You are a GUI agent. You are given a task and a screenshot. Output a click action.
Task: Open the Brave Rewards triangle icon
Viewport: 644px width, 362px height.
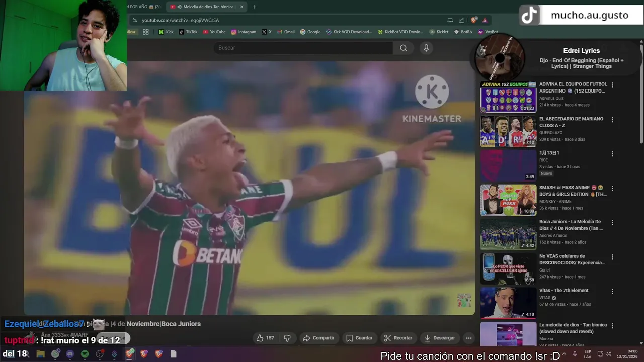click(485, 20)
